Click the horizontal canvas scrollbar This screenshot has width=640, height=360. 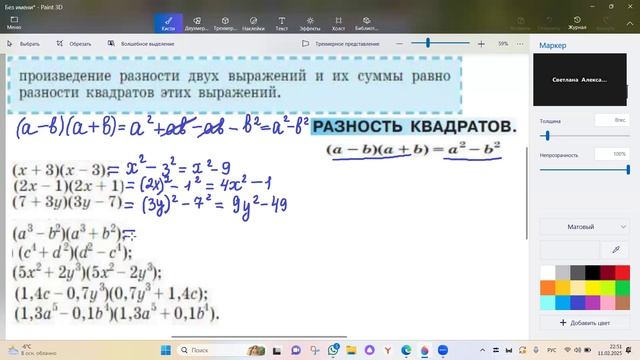pos(259,337)
